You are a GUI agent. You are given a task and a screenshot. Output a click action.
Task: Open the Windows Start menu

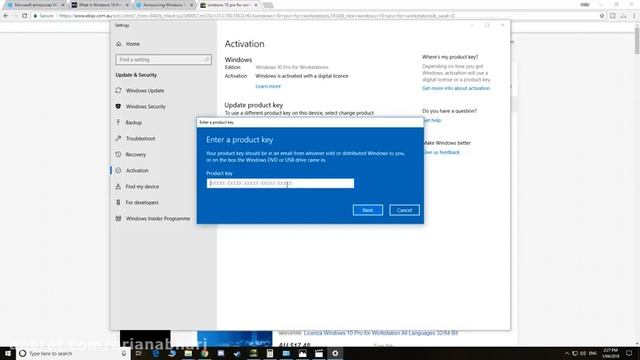pos(8,353)
